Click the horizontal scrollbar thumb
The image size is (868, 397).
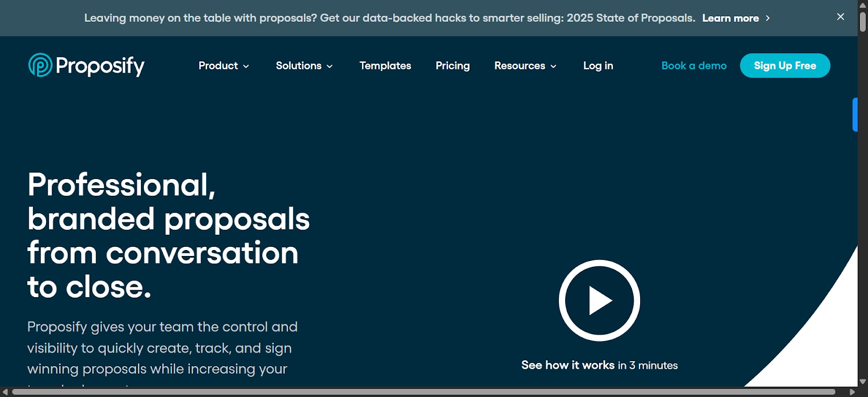pyautogui.click(x=424, y=392)
